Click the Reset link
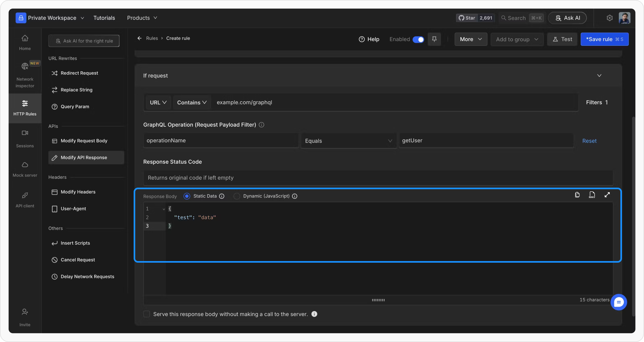 tap(589, 141)
